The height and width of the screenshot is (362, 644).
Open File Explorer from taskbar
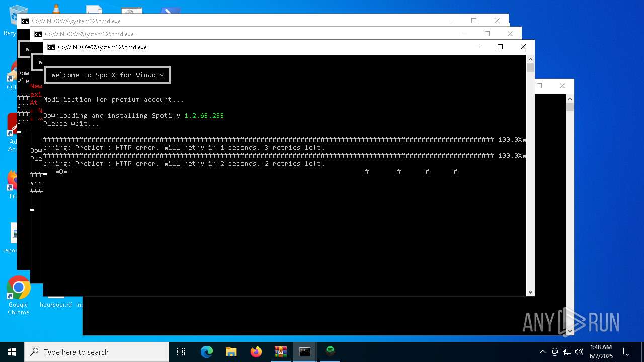pos(231,352)
